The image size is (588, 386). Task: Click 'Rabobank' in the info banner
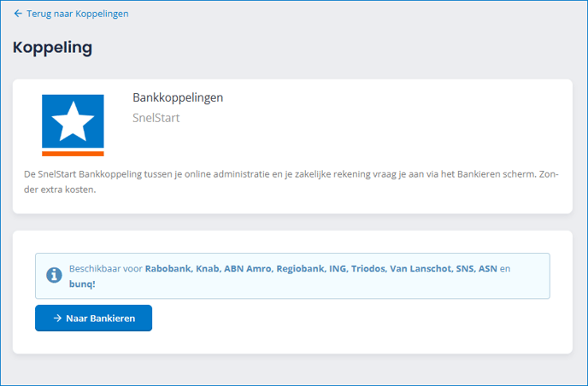[168, 268]
